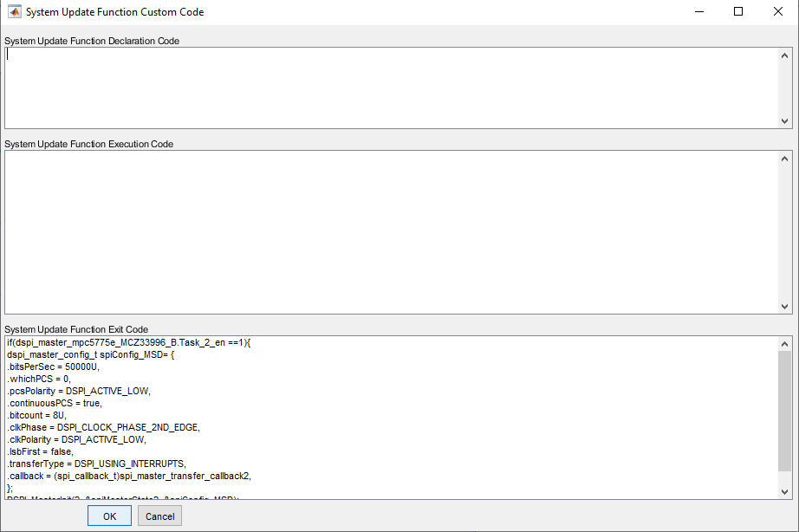Click the line '.lsbFirst = false,'

click(x=40, y=452)
